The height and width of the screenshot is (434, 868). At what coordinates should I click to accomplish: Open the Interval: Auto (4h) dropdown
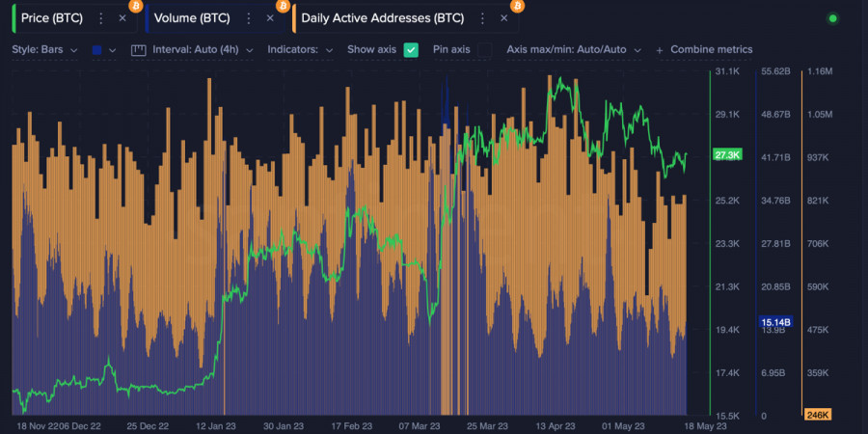[201, 49]
